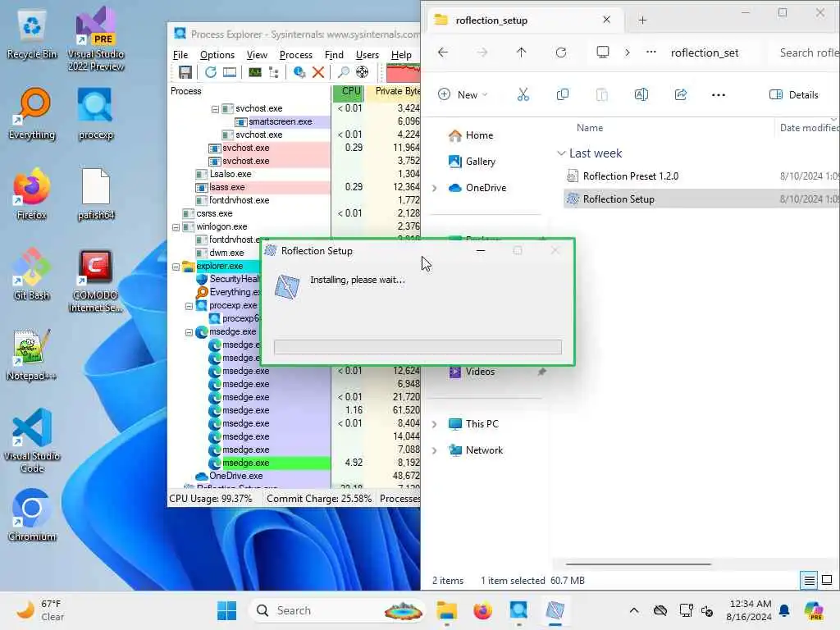
Task: Open Process Explorer from the taskbar
Action: point(518,610)
